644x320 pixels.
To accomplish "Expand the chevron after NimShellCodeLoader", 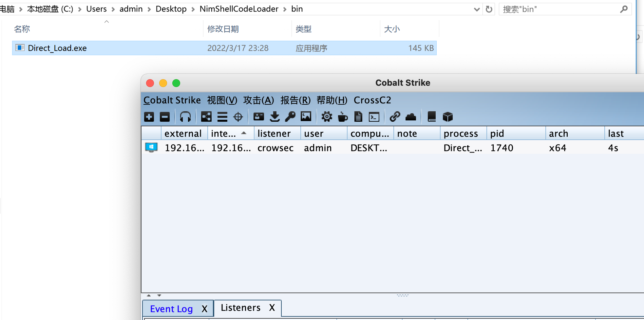I will click(285, 9).
